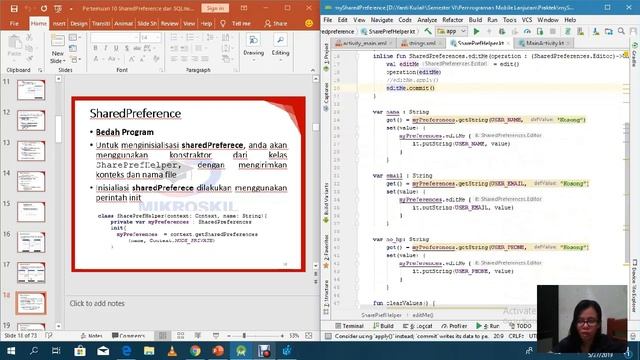Collapse the PowerPoint ribbon chevron
Viewport: 640px width, 360px height.
(x=313, y=70)
